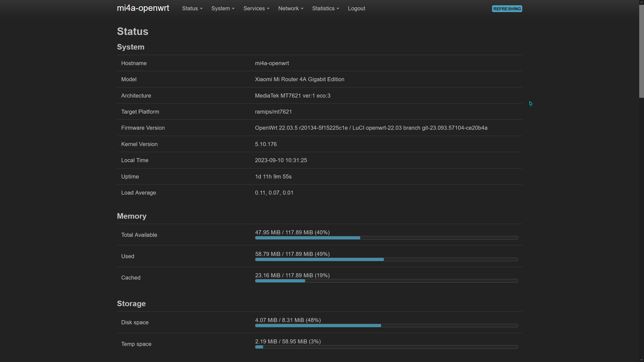This screenshot has height=362, width=644.
Task: Open the Services dropdown
Action: tap(256, 9)
